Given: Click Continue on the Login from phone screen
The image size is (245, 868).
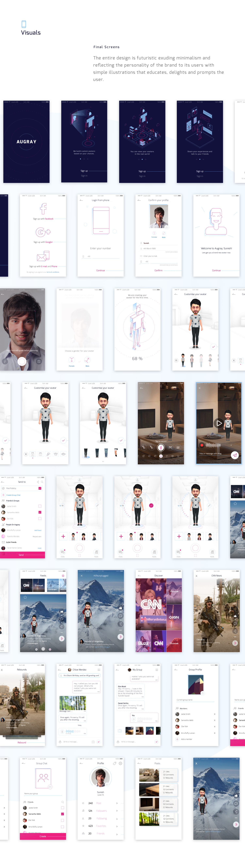Looking at the screenshot, I should click(100, 271).
